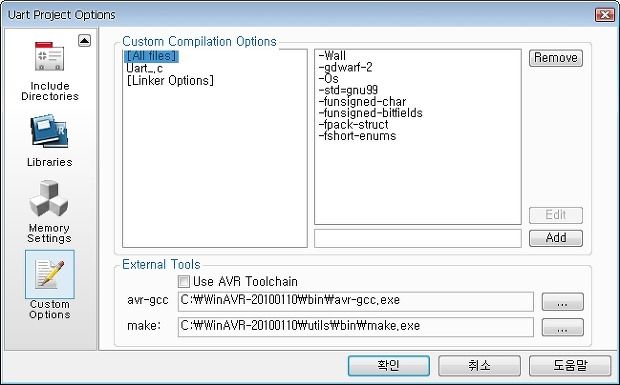Select [All files] in file list
The image size is (620, 385).
tap(151, 56)
